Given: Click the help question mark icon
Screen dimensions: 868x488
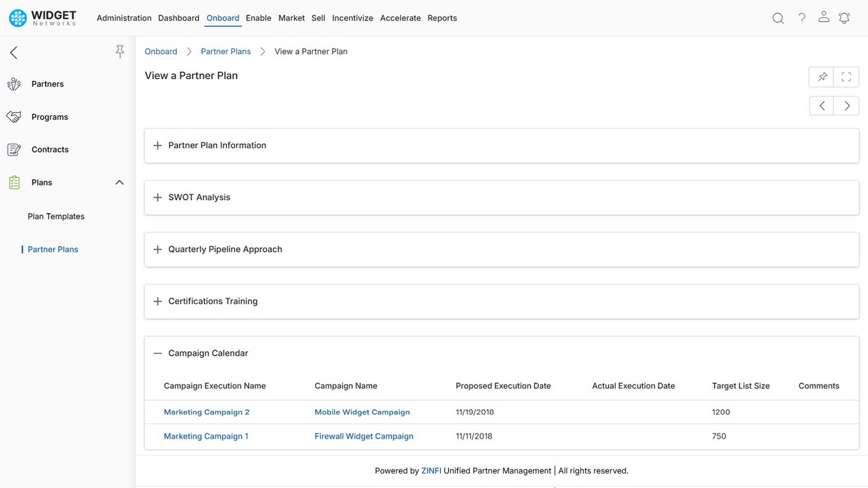Looking at the screenshot, I should click(802, 18).
